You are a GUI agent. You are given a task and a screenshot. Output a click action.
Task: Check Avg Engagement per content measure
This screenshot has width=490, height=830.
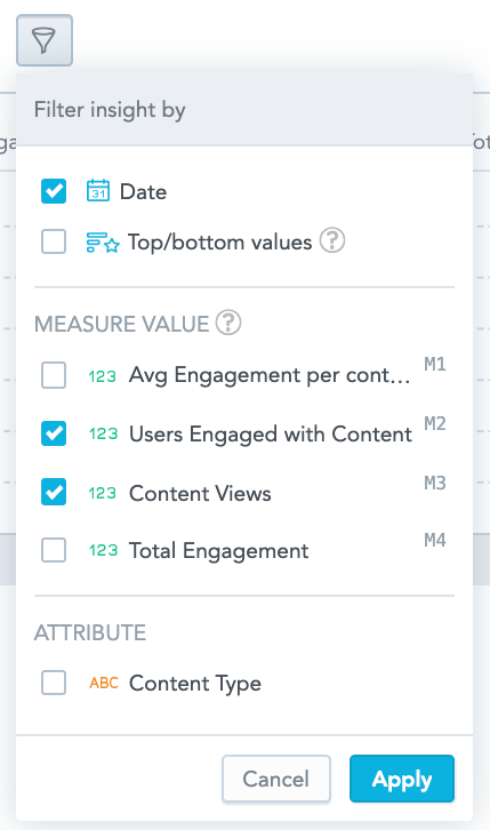pyautogui.click(x=53, y=375)
